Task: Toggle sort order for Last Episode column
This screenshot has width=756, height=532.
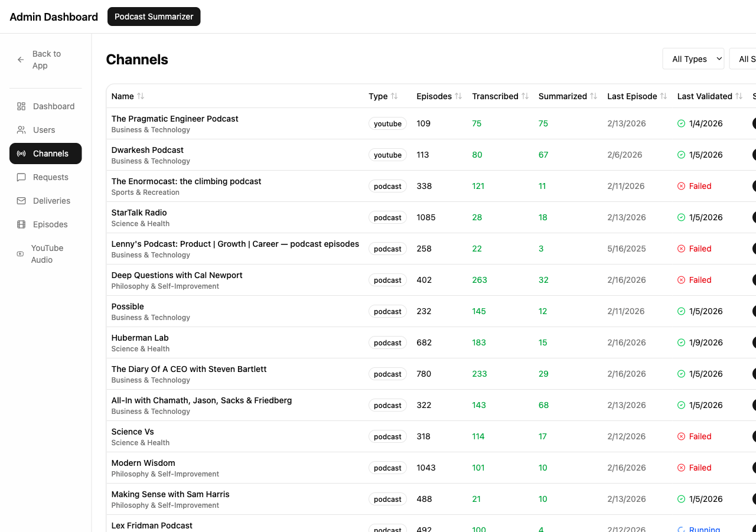Action: [664, 96]
